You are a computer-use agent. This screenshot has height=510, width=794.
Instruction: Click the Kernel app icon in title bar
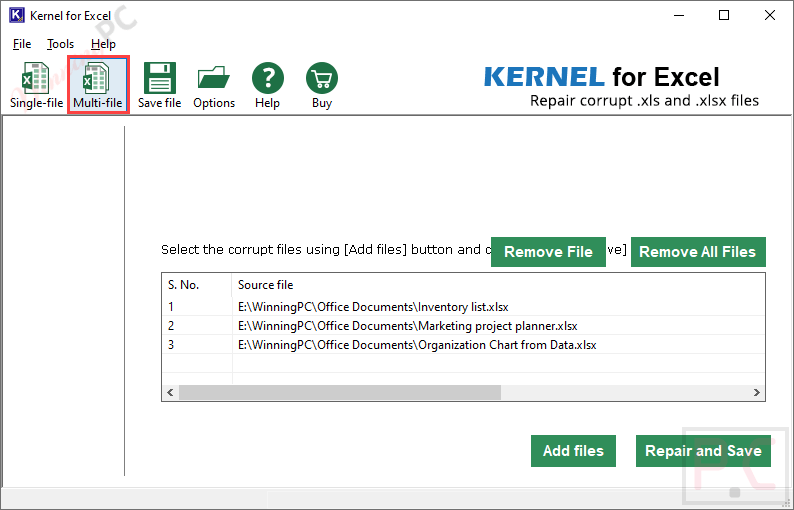[x=17, y=15]
